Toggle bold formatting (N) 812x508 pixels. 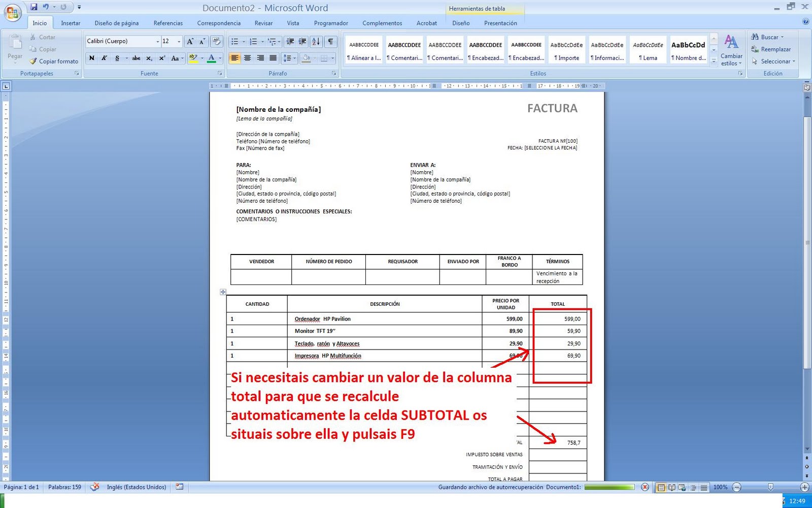tap(91, 58)
